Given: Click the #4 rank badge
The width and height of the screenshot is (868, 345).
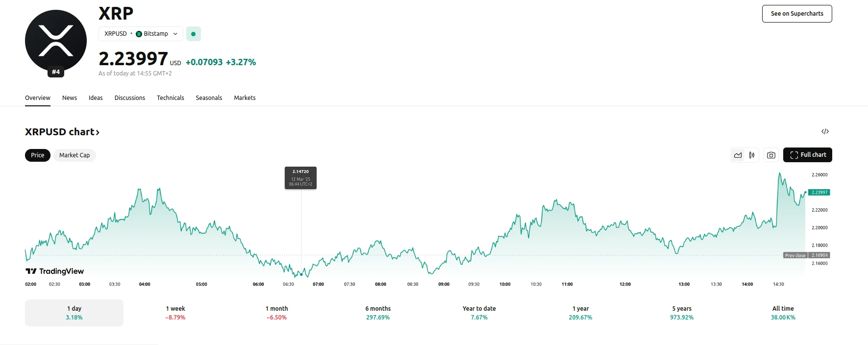Looking at the screenshot, I should (56, 72).
